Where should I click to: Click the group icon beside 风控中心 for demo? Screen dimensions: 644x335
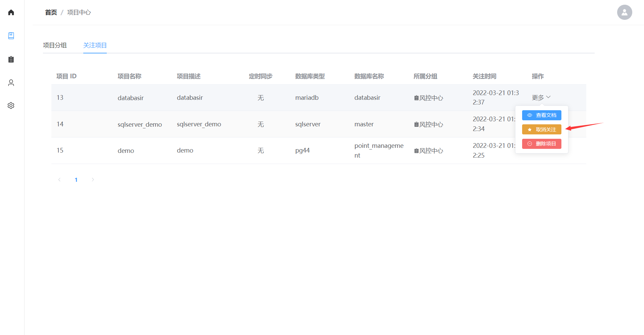click(416, 151)
